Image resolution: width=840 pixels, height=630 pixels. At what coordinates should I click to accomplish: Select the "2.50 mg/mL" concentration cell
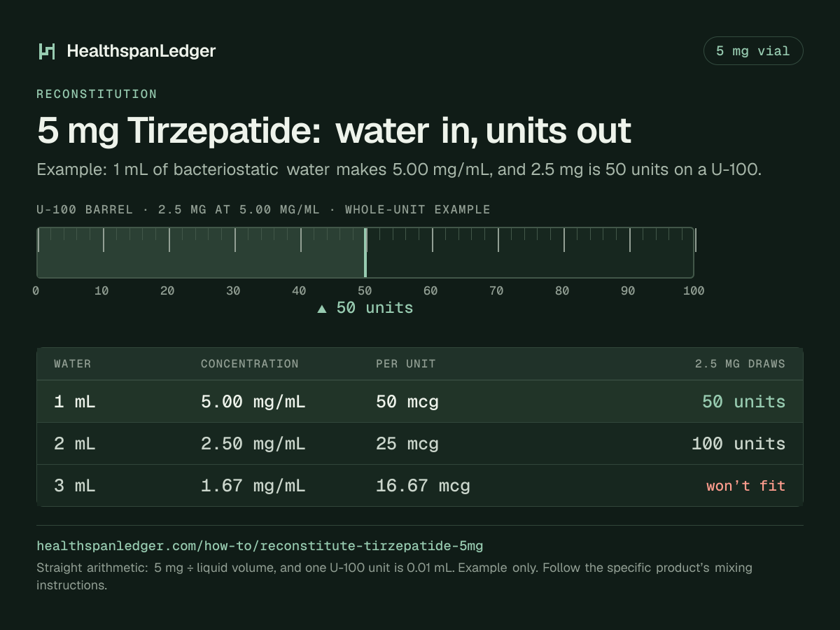pyautogui.click(x=253, y=444)
